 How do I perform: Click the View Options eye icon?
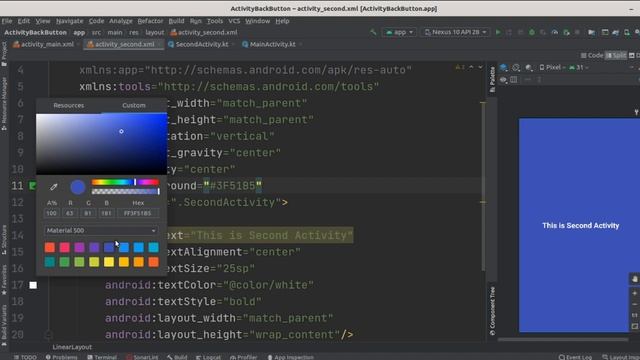[x=503, y=80]
